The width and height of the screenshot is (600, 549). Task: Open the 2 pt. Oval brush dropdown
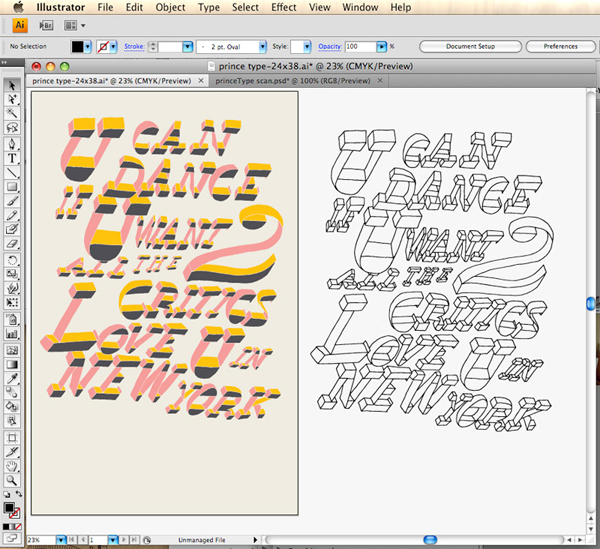[262, 47]
